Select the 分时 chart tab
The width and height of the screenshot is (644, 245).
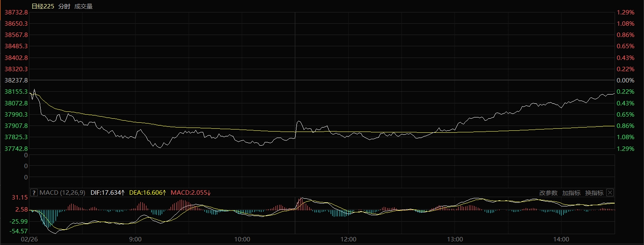(x=64, y=6)
